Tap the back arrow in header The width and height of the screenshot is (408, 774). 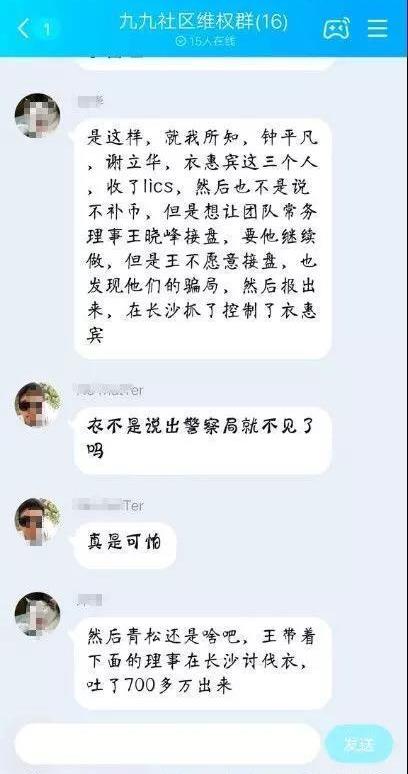click(23, 29)
